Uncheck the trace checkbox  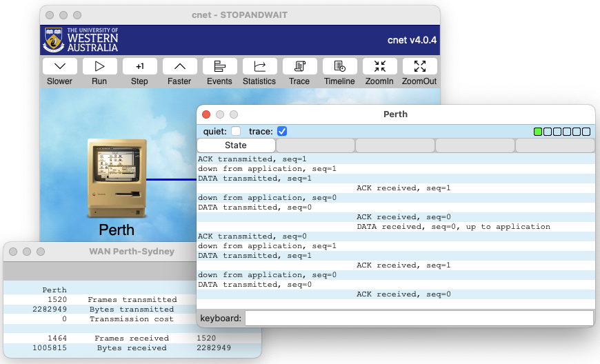(281, 131)
